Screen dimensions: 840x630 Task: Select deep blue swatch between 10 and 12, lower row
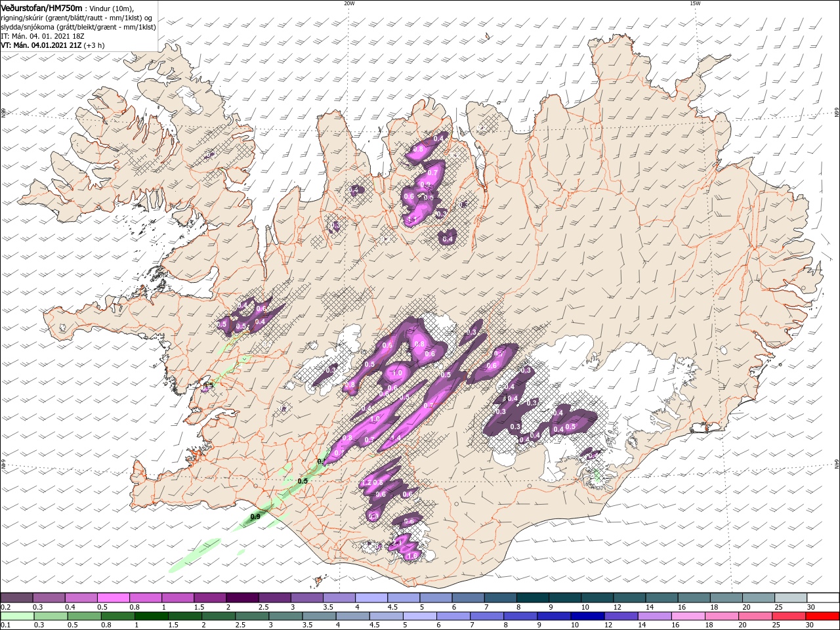pyautogui.click(x=587, y=616)
